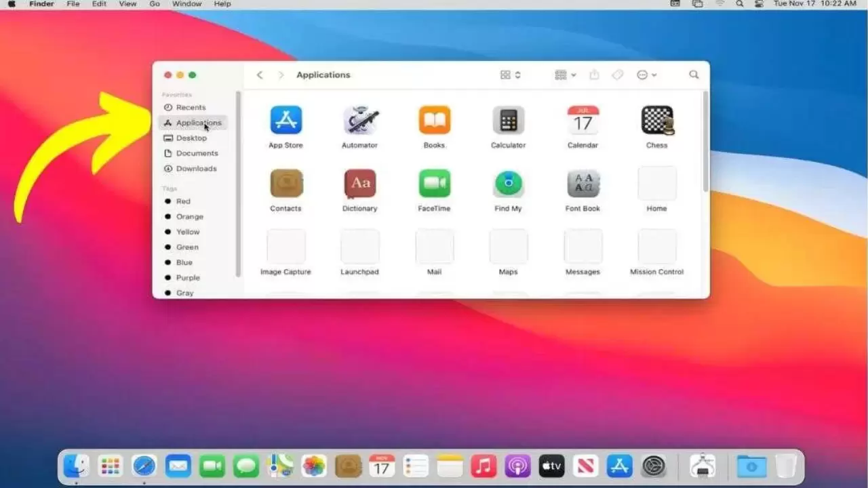Open Maps from the Dock
This screenshot has height=488, width=868.
(x=280, y=466)
